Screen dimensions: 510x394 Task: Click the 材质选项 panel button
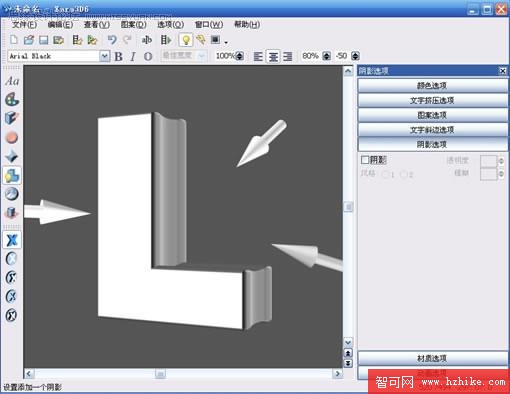click(x=432, y=358)
